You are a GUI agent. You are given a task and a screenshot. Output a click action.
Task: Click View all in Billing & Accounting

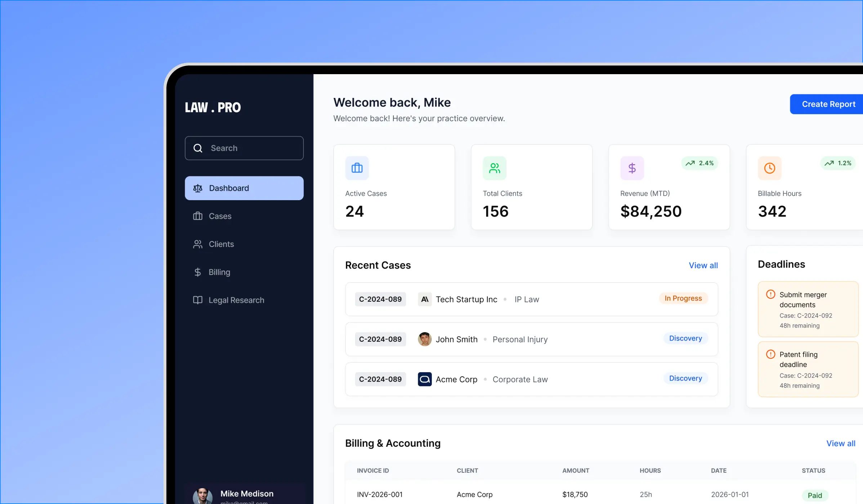[x=841, y=443]
